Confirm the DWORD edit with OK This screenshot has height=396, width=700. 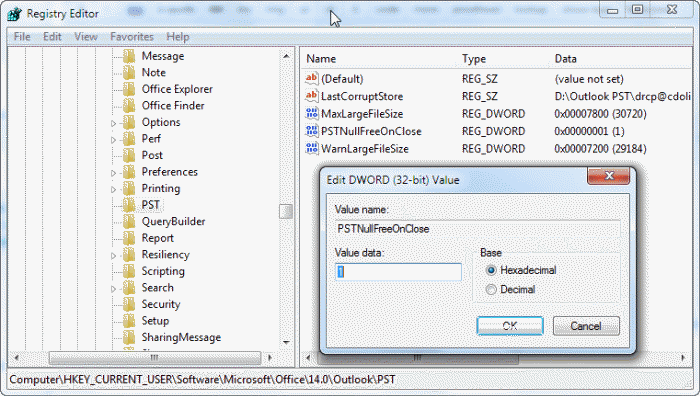coord(510,326)
